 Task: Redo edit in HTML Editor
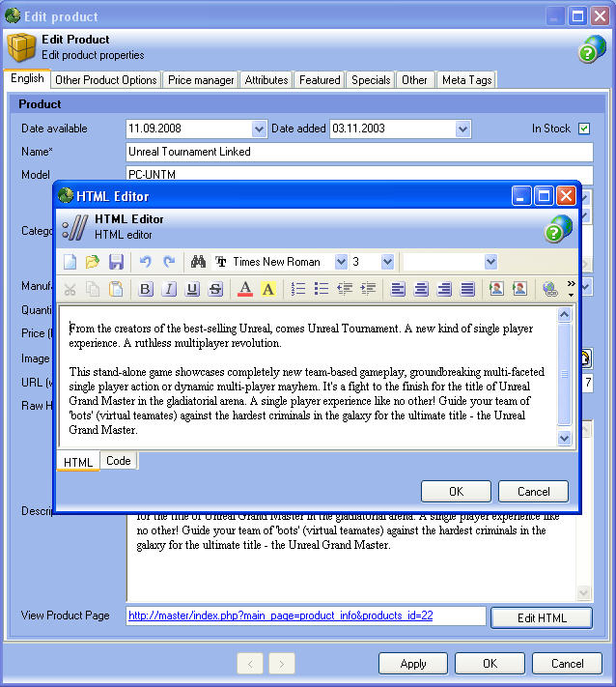click(x=169, y=262)
